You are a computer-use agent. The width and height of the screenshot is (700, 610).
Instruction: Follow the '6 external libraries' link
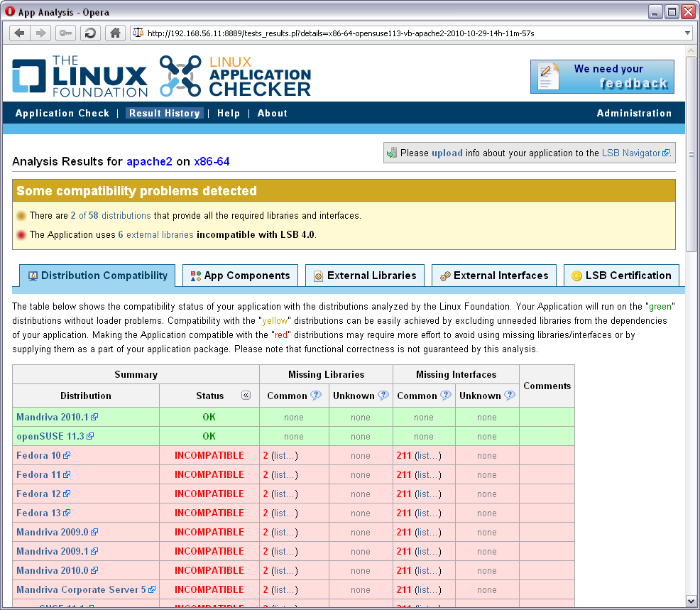pos(155,234)
